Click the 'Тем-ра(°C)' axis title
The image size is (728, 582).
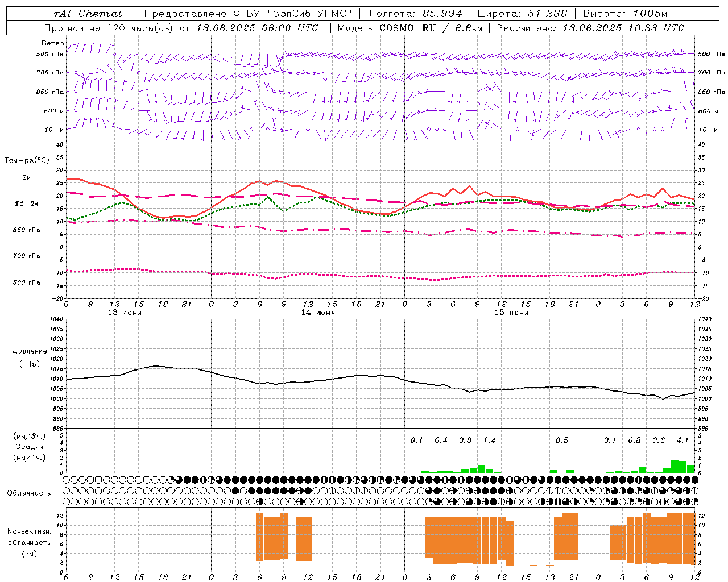tap(27, 161)
